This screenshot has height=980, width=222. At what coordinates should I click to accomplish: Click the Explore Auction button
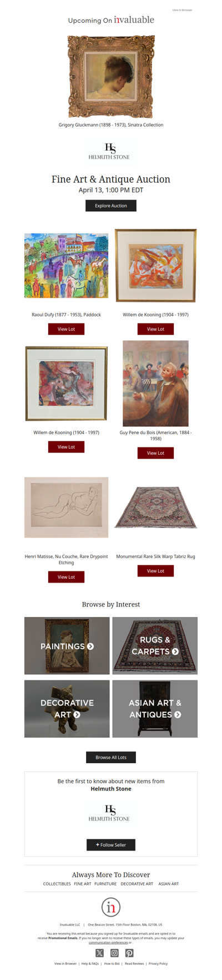111,206
